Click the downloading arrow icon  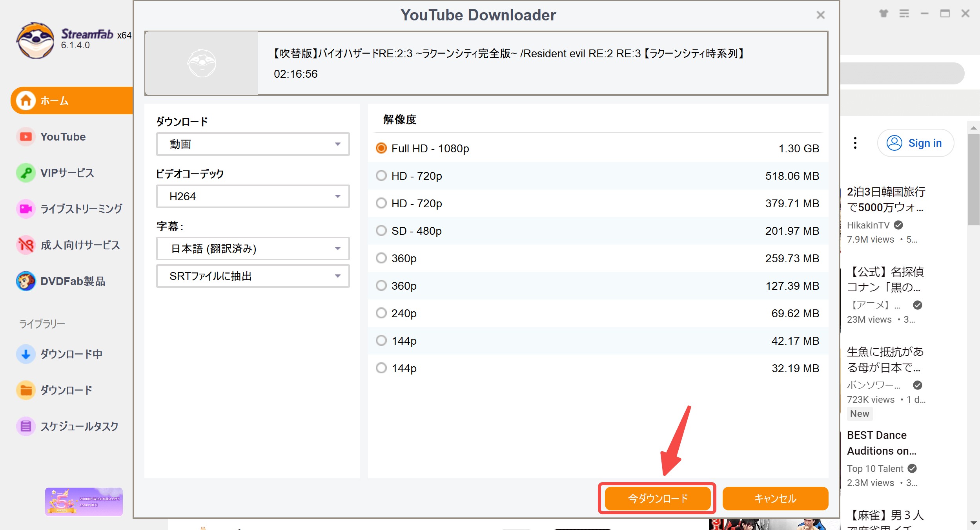(x=26, y=354)
